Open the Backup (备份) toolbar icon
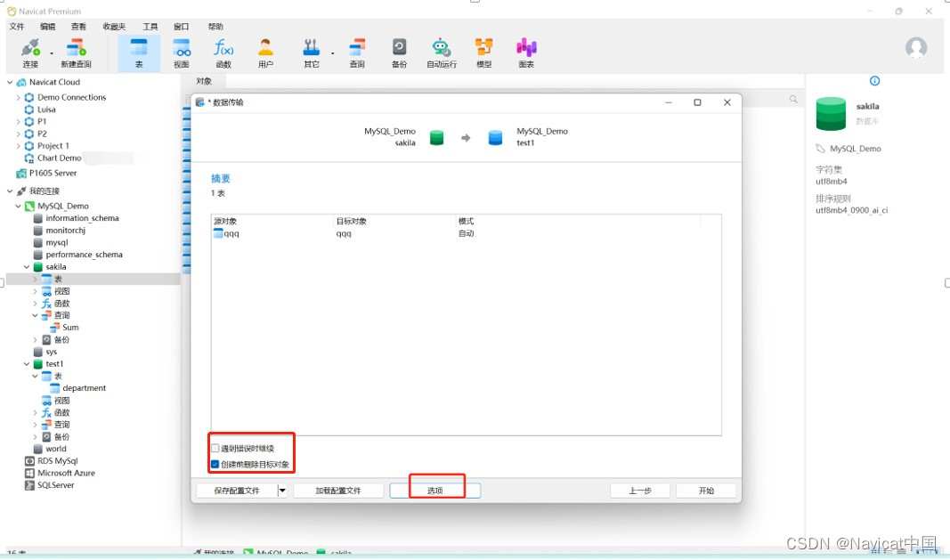 click(x=399, y=53)
